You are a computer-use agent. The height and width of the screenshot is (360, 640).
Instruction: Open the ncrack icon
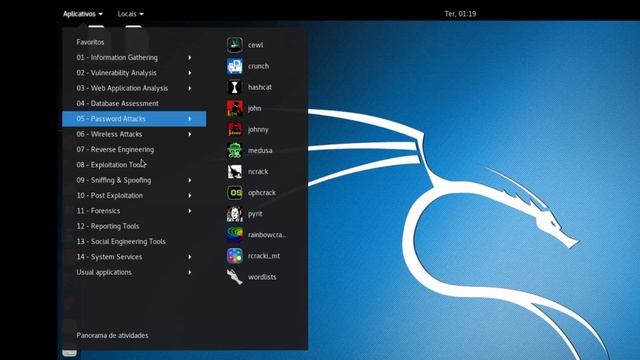[x=235, y=171]
